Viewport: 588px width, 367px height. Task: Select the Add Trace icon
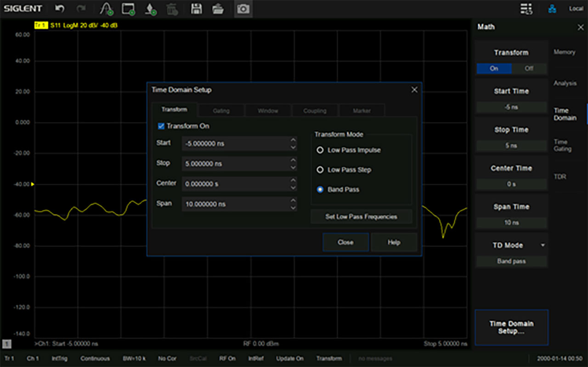[x=106, y=8]
